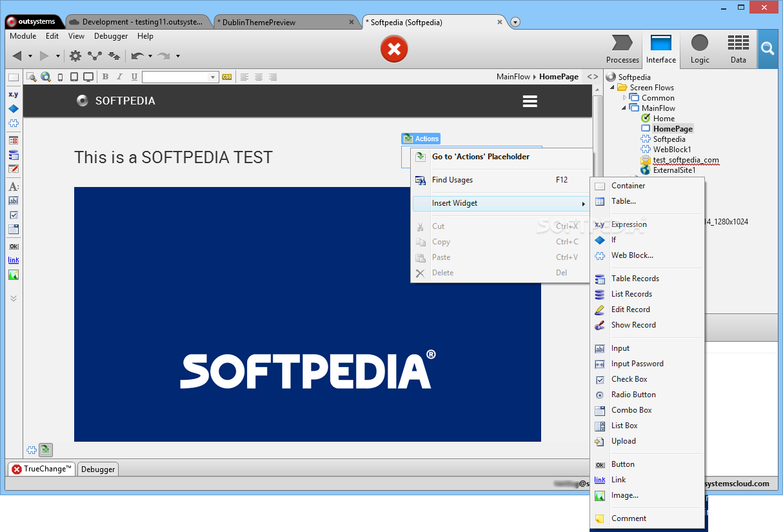
Task: Select the A: Label widget in toolbox
Action: 14,187
